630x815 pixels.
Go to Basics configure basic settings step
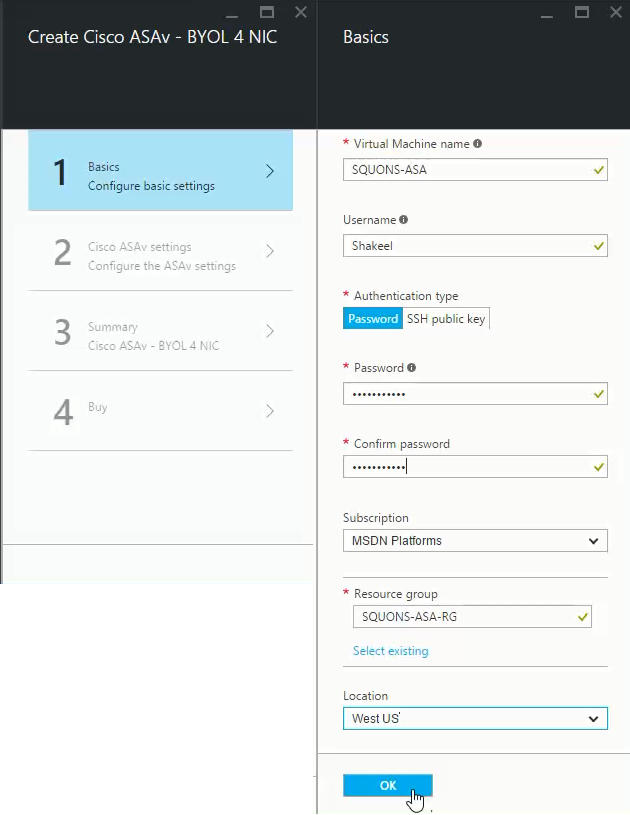tap(160, 170)
